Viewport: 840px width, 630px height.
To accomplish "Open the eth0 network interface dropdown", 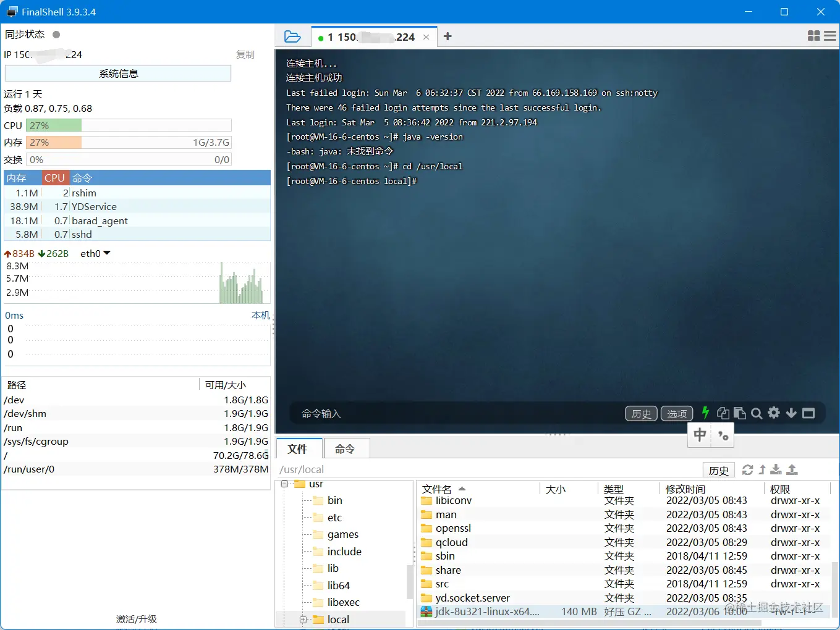I will [x=95, y=253].
